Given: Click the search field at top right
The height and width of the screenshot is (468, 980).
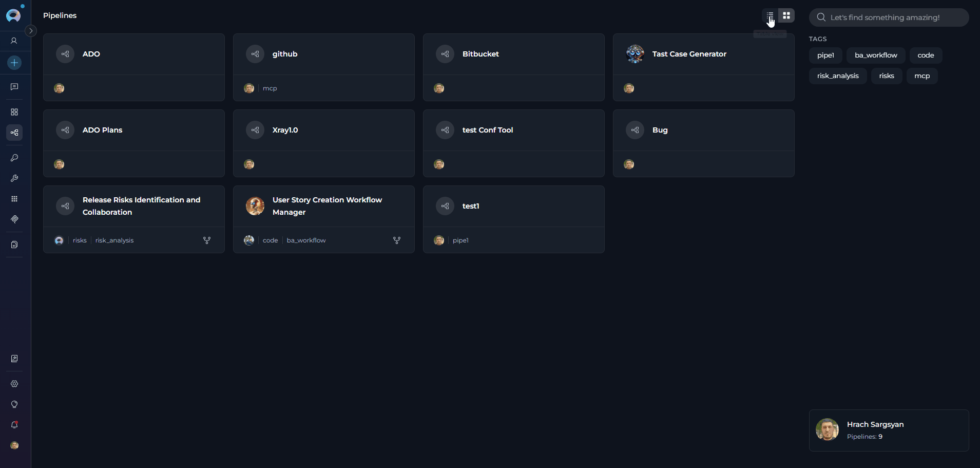Looking at the screenshot, I should 888,17.
